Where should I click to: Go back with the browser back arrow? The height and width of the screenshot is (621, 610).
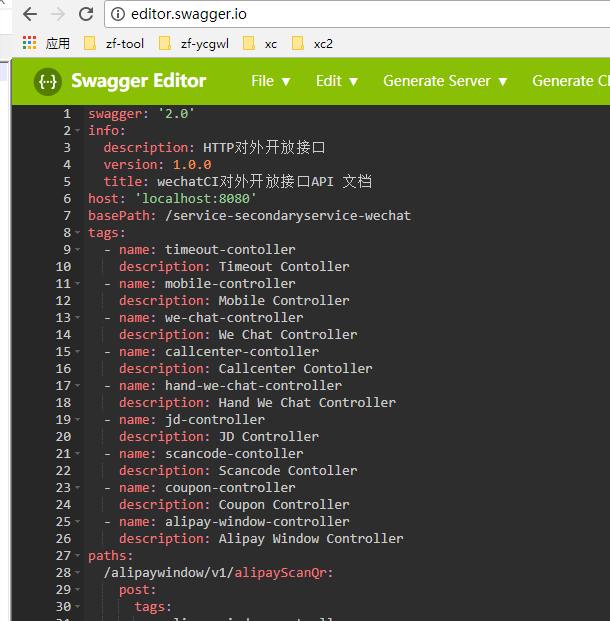30,15
